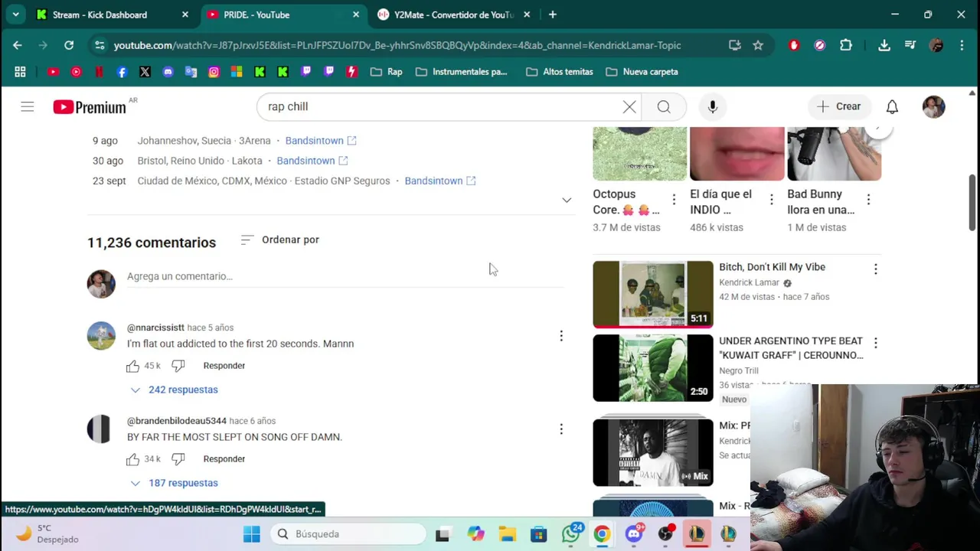Open more options for 'Bitch, Don't Kill My Vibe'

876,269
